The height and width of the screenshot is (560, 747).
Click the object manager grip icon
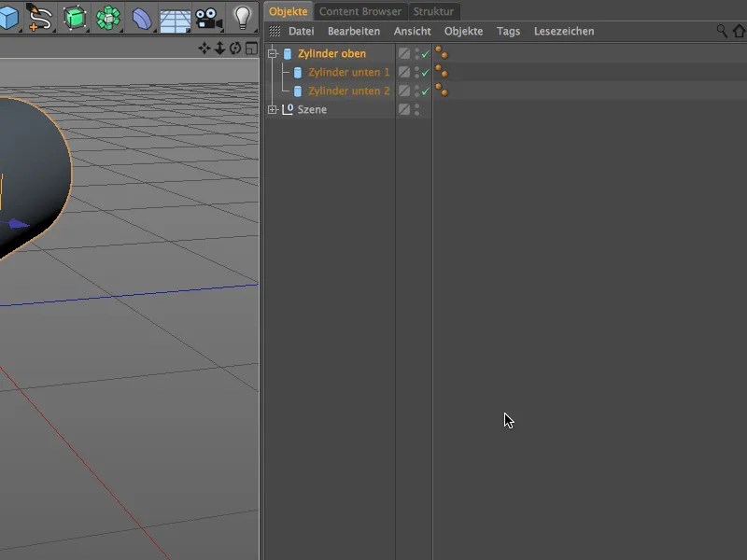tap(275, 31)
